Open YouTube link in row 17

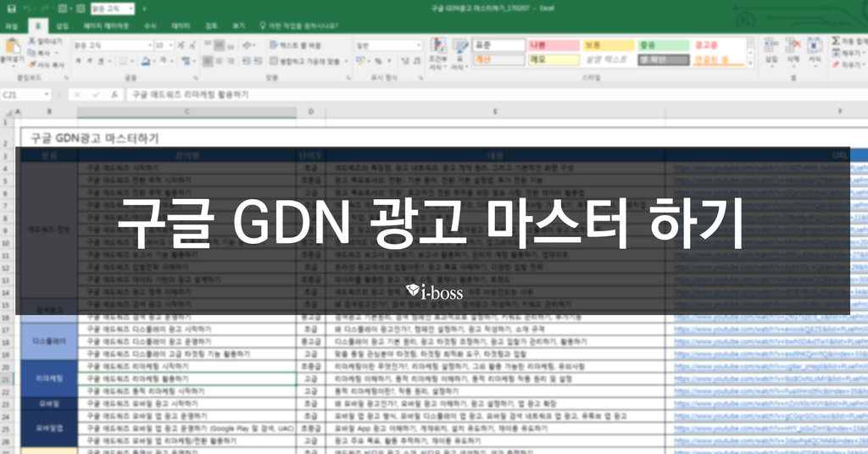(770, 329)
